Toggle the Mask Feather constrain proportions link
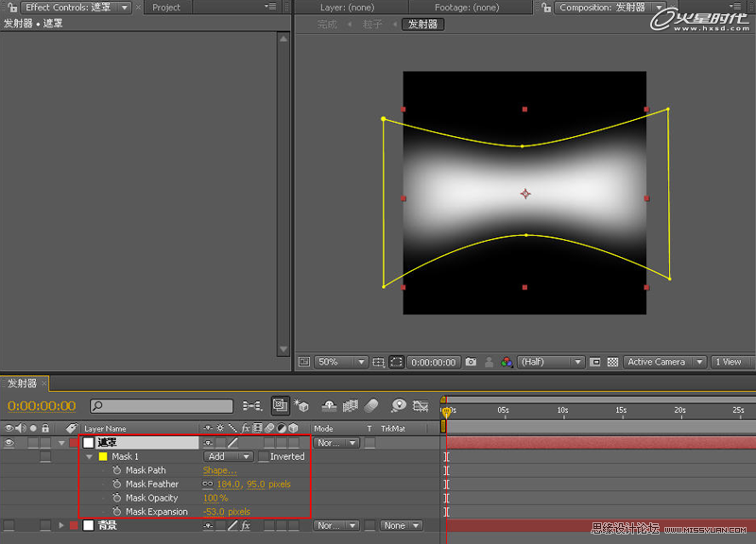 [x=208, y=484]
